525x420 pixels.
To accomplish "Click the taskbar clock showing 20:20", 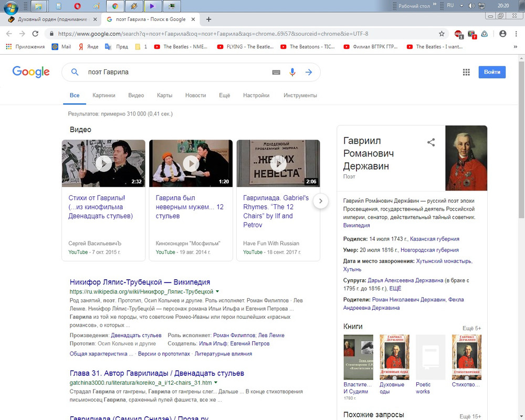I will [x=503, y=6].
